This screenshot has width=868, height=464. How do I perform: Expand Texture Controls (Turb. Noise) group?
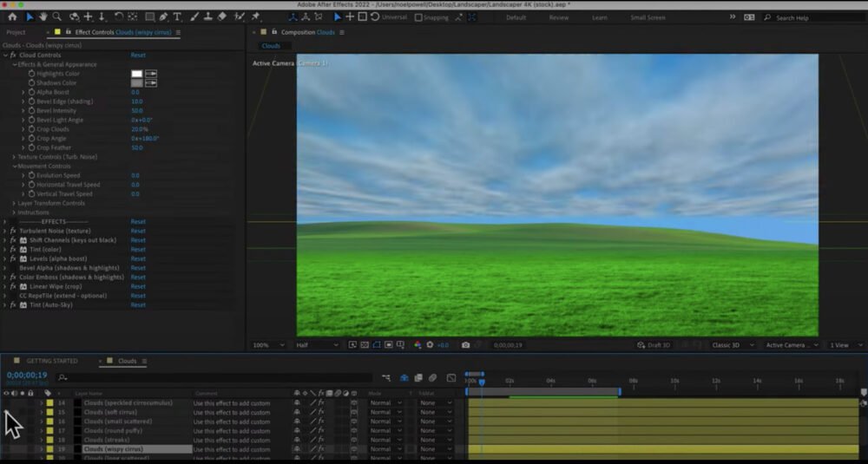(x=14, y=157)
